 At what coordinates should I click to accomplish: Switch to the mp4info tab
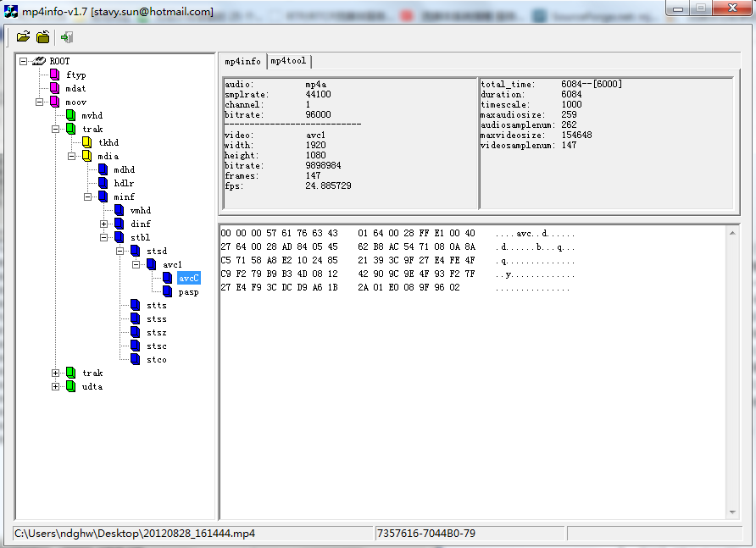[242, 61]
